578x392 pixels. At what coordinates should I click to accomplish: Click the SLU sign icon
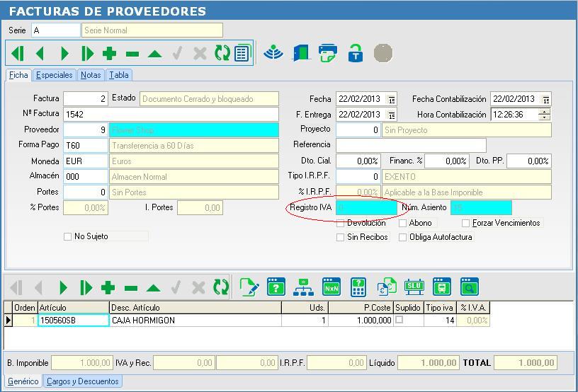click(x=414, y=287)
